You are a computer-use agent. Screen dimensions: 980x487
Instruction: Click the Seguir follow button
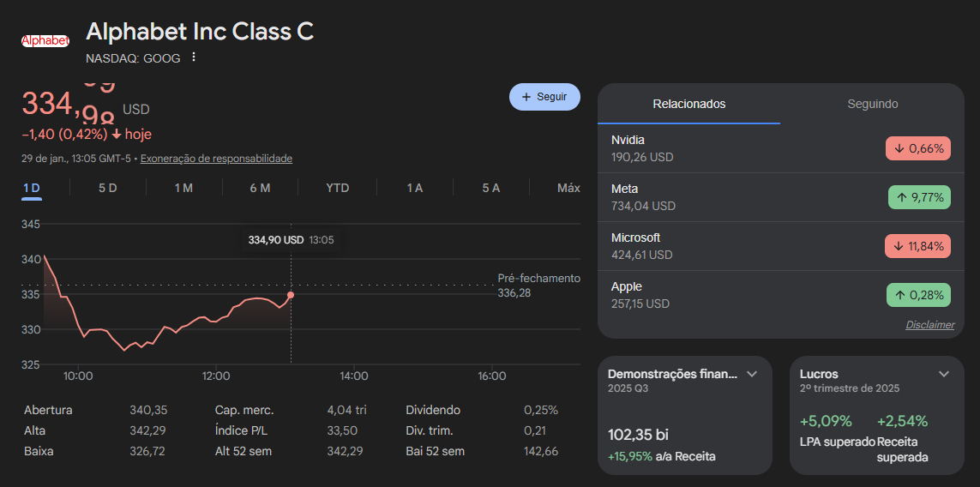544,97
